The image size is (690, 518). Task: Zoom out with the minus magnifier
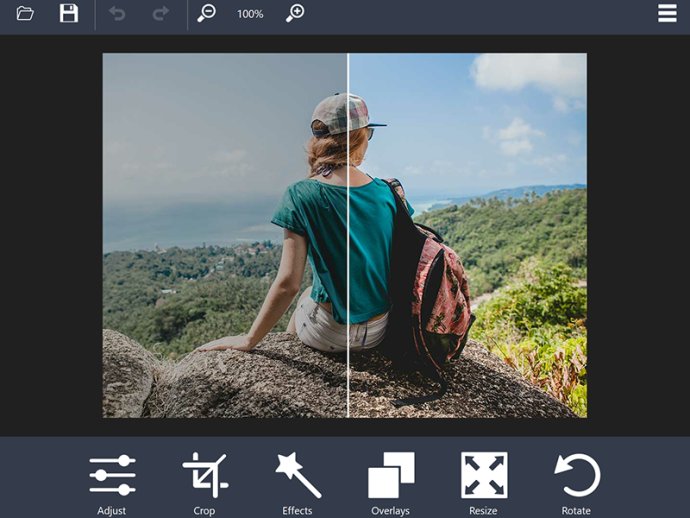pos(206,13)
